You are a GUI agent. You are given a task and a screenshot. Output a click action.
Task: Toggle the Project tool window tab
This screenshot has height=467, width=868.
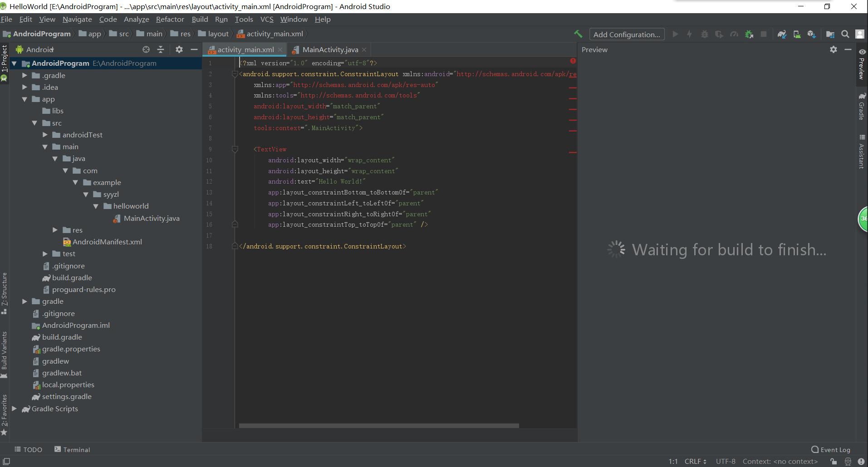[4, 63]
